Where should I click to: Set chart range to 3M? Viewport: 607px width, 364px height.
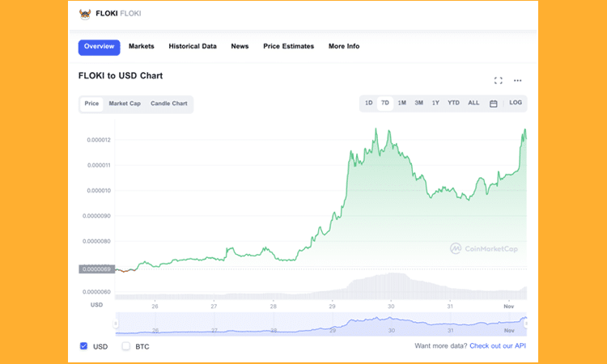419,103
